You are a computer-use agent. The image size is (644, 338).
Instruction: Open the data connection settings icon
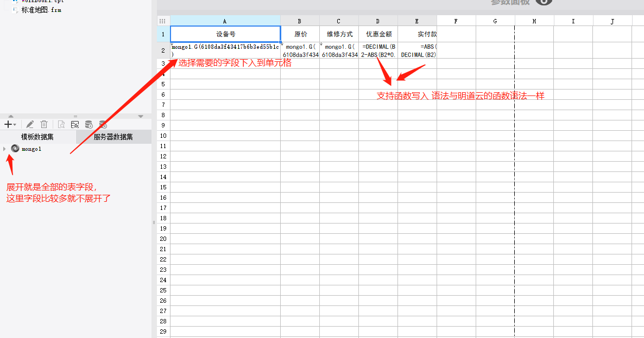click(75, 124)
